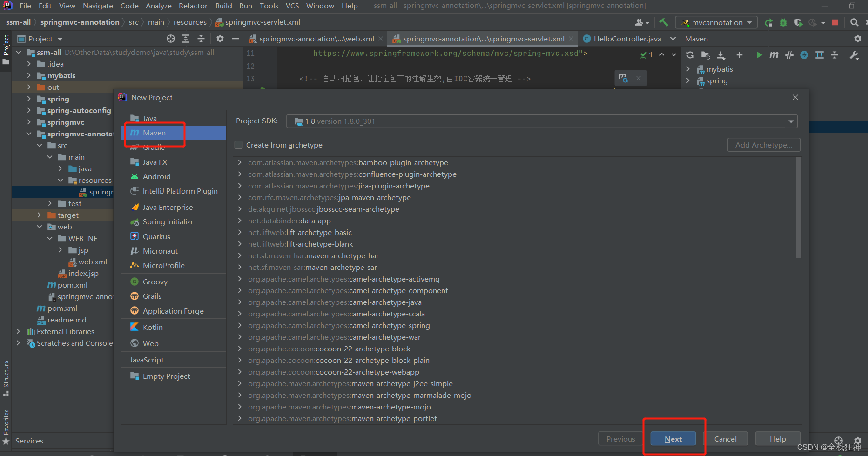Select Maven project type in New Project
The height and width of the screenshot is (456, 868).
click(174, 133)
